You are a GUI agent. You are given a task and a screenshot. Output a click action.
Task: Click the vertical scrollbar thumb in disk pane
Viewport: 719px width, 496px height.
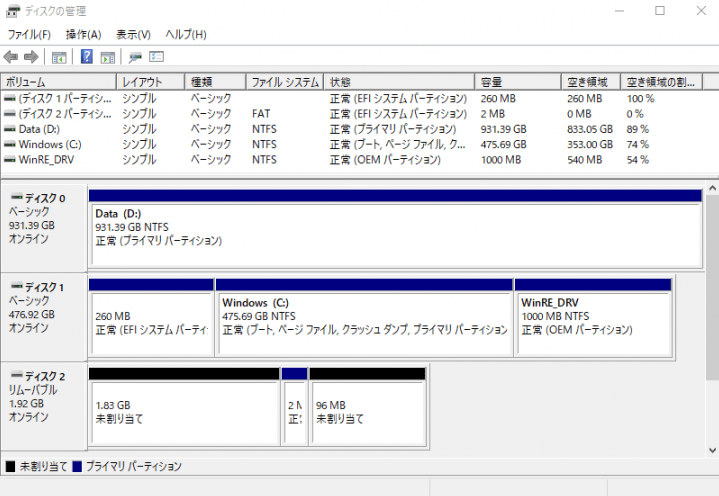coord(712,287)
